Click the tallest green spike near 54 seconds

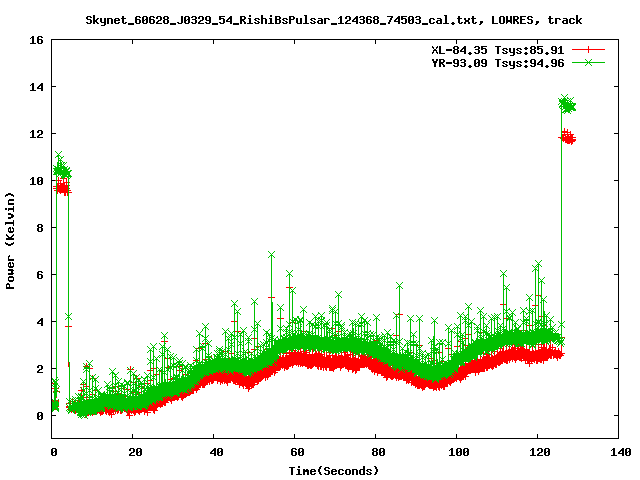[x=271, y=255]
